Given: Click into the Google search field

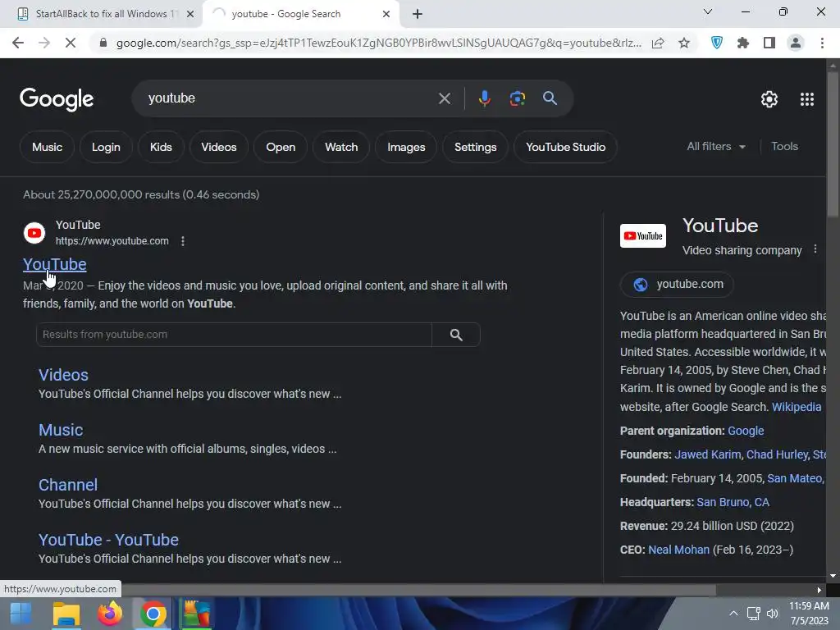Looking at the screenshot, I should pyautogui.click(x=290, y=98).
